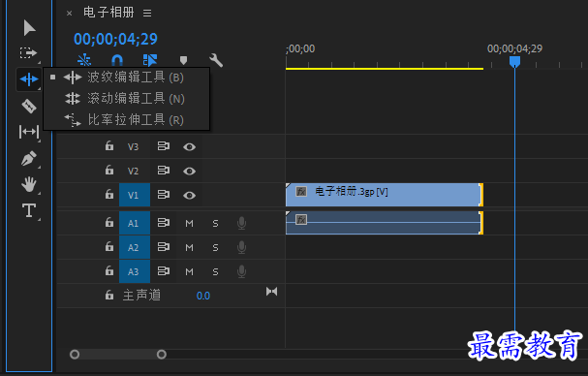
Task: Toggle sync lock for A2
Action: coord(163,247)
